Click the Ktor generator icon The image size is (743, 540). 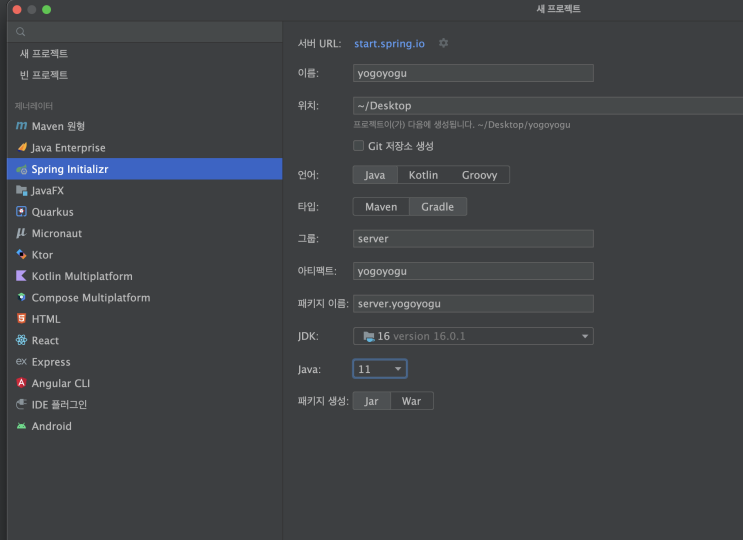(21, 254)
